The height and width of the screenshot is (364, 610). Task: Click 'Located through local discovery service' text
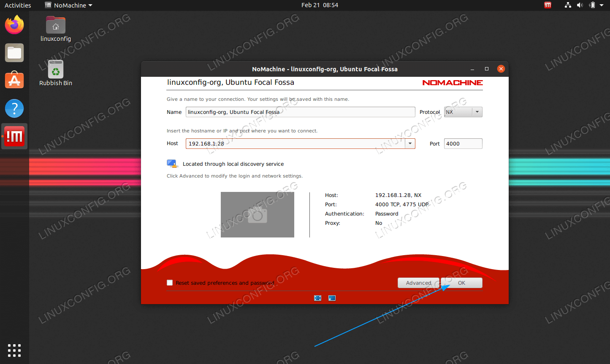tap(233, 164)
